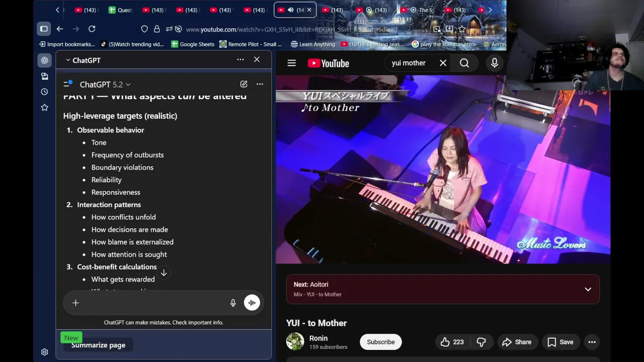Open the Remote Pilot - Small bookmark
Viewport: 644px width, 362px height.
[251, 44]
